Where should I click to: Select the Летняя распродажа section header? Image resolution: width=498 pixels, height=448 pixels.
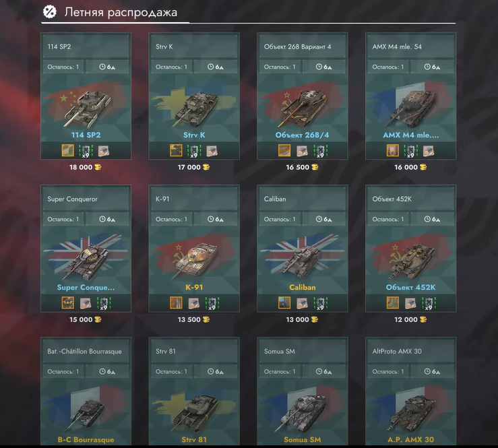121,12
